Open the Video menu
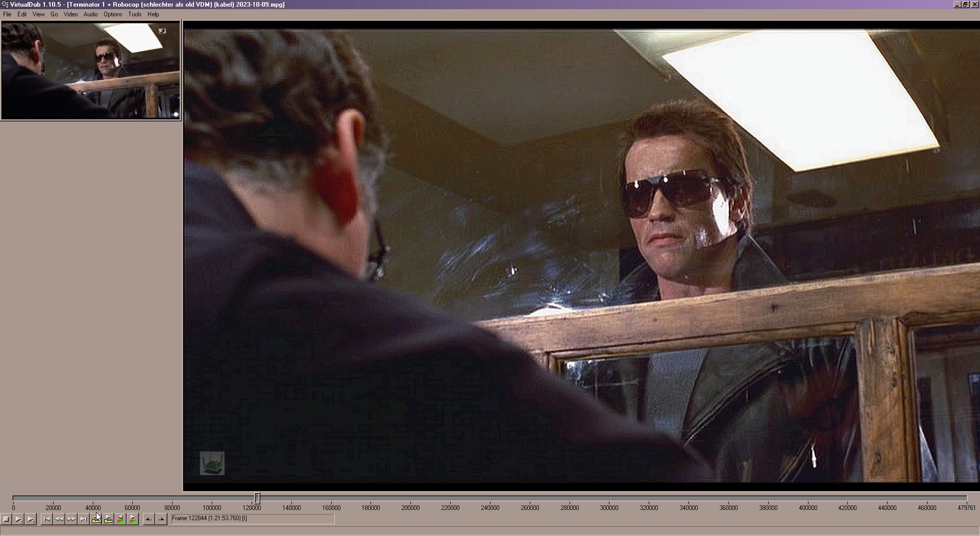This screenshot has width=980, height=536. [70, 14]
